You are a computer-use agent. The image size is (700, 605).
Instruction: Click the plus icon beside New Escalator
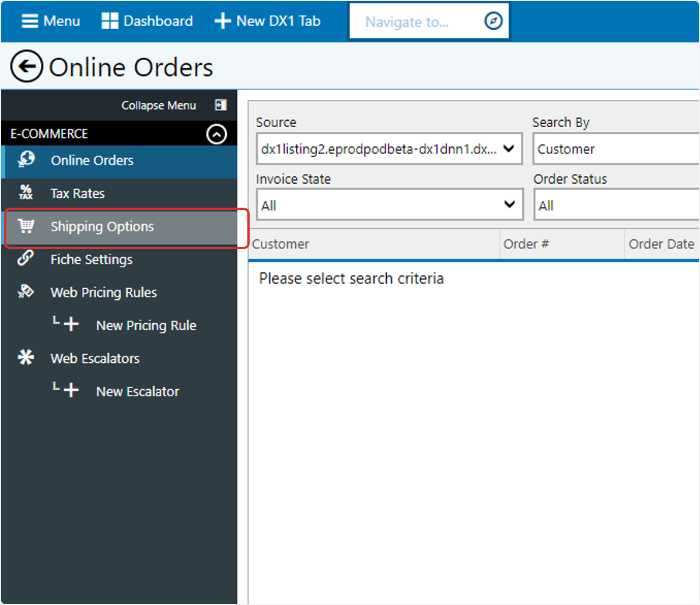coord(71,390)
